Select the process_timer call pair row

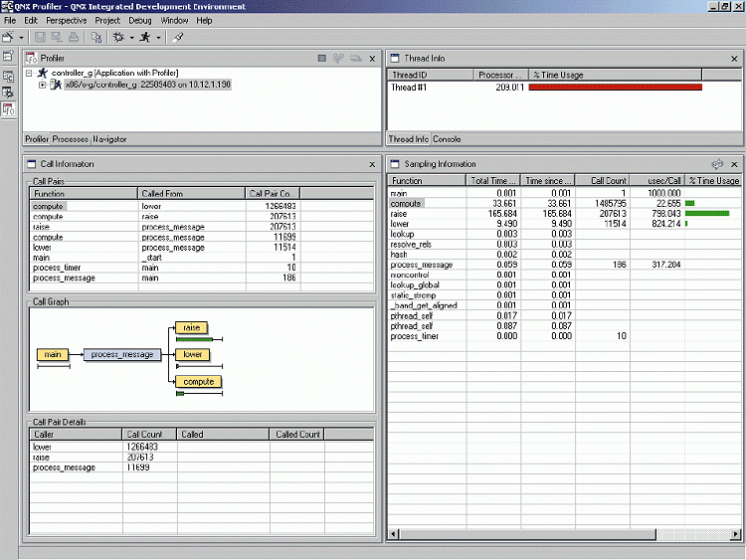click(x=202, y=268)
